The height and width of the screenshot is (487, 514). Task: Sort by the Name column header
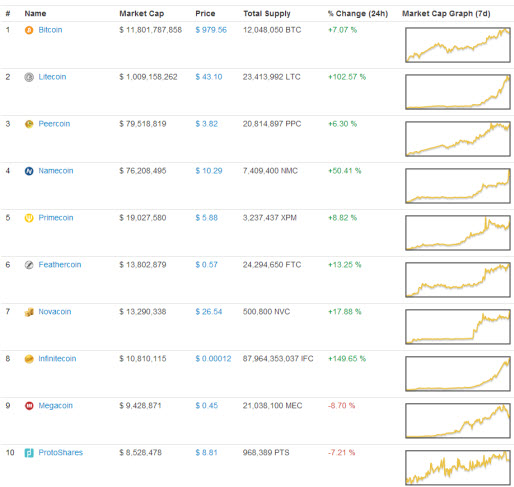(35, 14)
